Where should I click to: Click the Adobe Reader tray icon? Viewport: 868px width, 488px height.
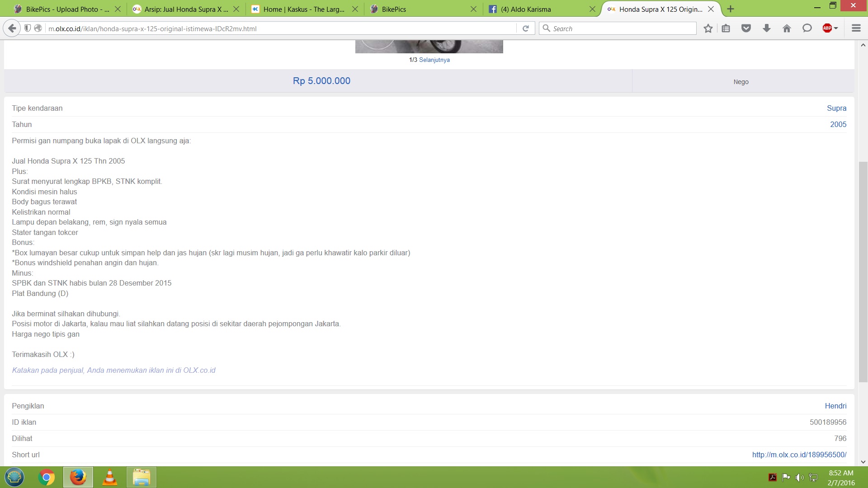click(x=773, y=477)
